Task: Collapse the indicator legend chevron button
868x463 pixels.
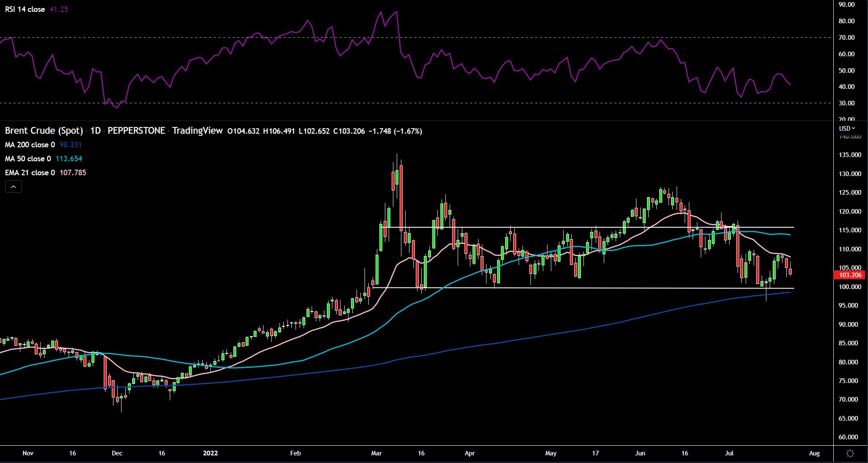Action: click(x=14, y=187)
